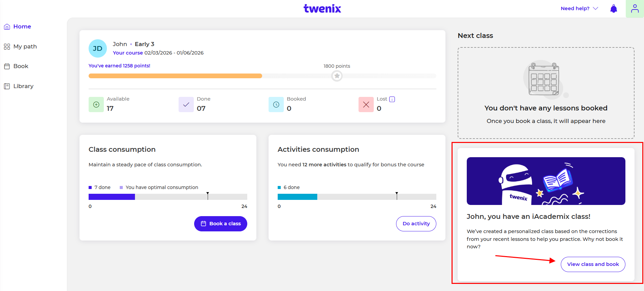Click the Booked clock icon
Image resolution: width=644 pixels, height=291 pixels.
276,104
